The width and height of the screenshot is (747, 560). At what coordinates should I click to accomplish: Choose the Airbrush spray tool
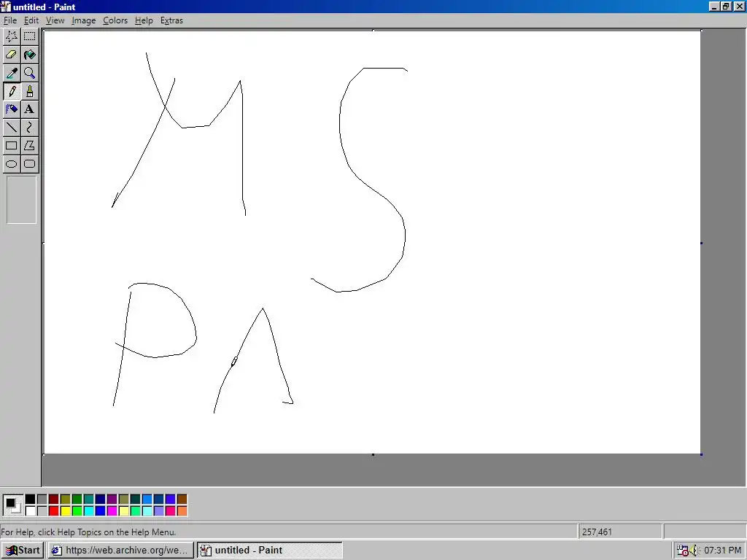[12, 109]
